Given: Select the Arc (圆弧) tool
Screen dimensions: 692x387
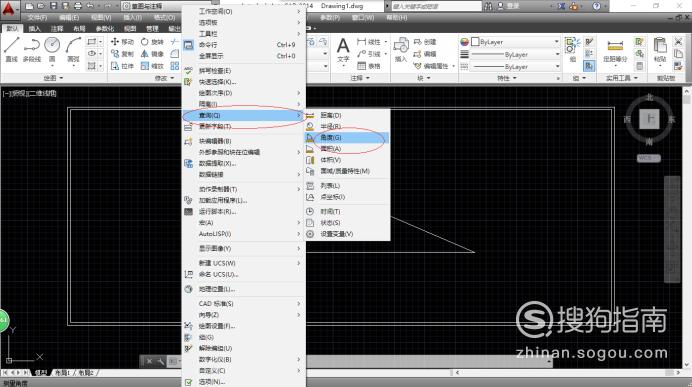Looking at the screenshot, I should tap(73, 49).
